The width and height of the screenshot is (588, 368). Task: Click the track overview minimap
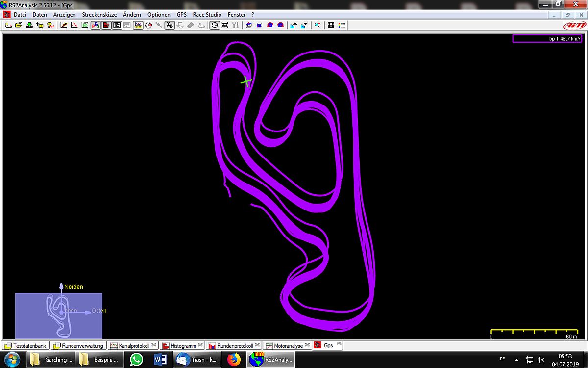coord(59,315)
